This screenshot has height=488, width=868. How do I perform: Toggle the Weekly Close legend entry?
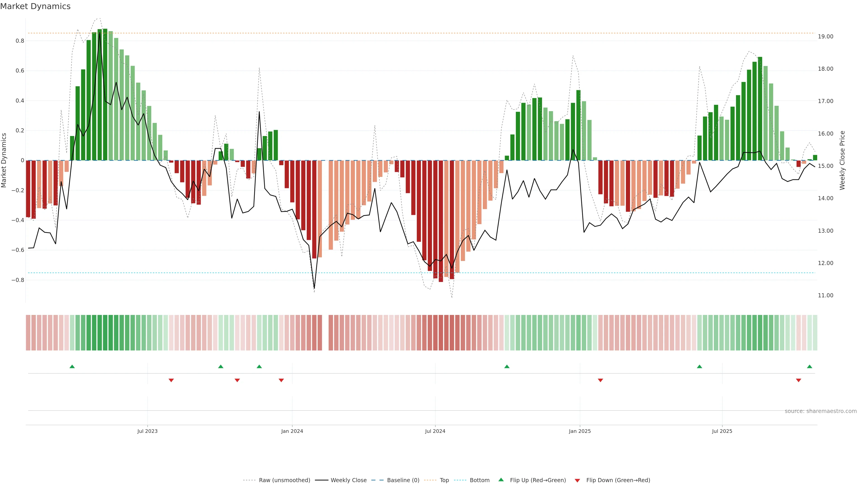[348, 480]
